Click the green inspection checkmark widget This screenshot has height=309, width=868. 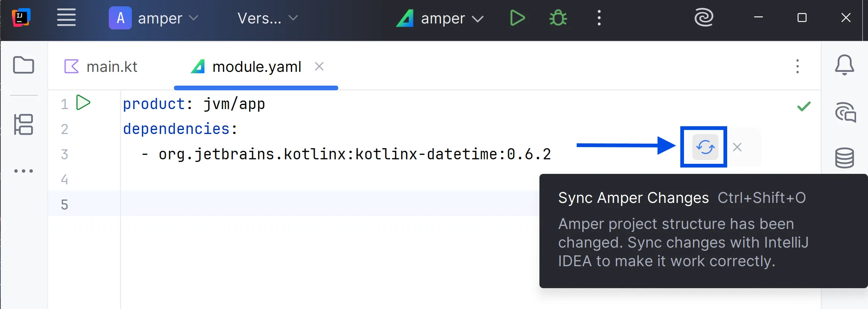[x=804, y=106]
